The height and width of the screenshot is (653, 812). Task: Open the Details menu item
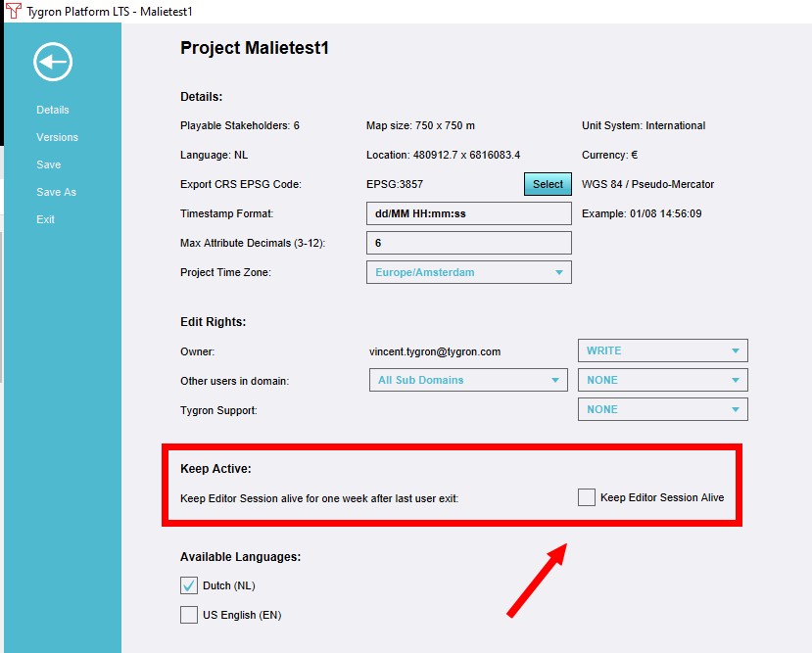(x=53, y=111)
